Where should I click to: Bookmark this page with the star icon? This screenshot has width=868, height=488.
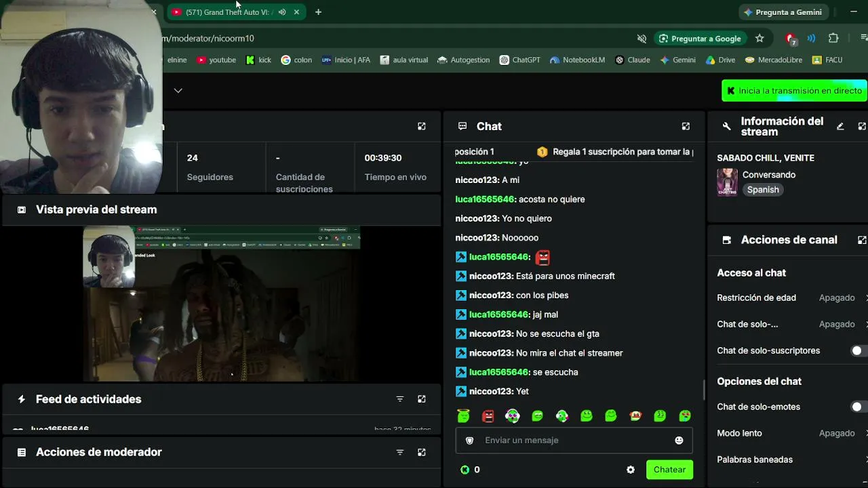[759, 39]
